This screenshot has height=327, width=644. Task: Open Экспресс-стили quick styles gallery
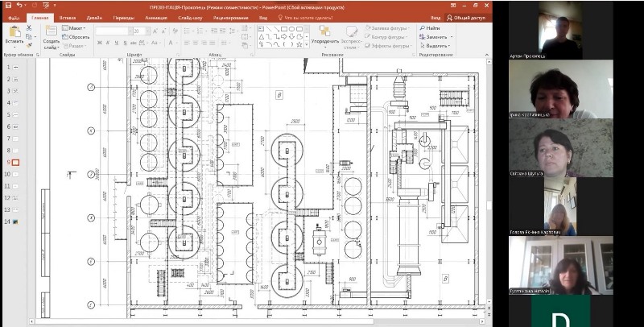click(x=352, y=37)
